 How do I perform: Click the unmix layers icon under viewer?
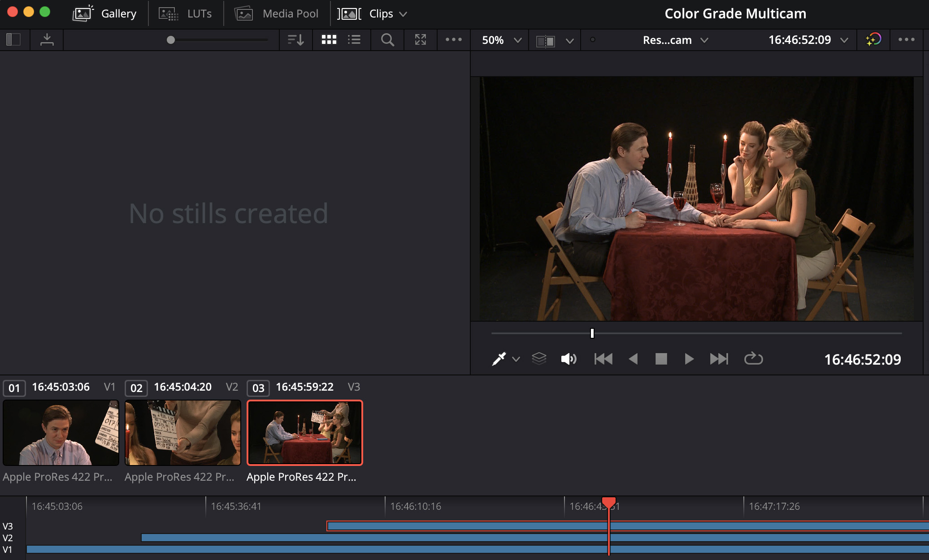point(539,359)
